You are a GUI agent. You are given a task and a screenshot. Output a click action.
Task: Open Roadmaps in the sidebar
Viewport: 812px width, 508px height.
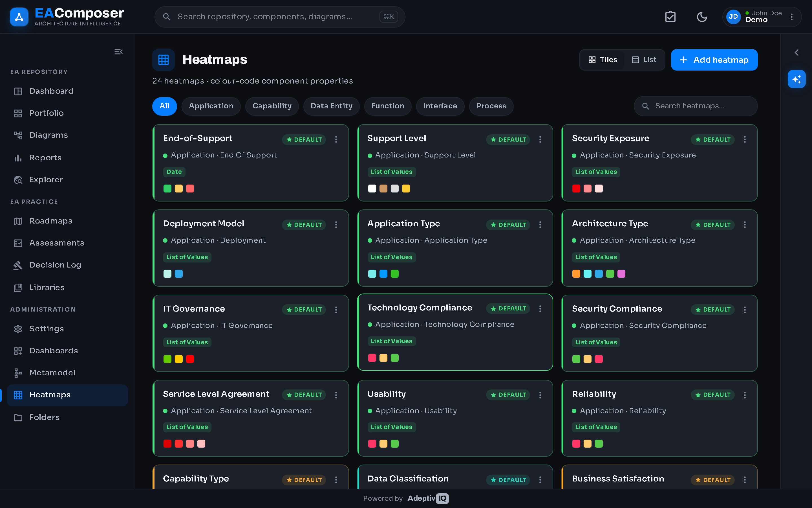click(x=67, y=221)
